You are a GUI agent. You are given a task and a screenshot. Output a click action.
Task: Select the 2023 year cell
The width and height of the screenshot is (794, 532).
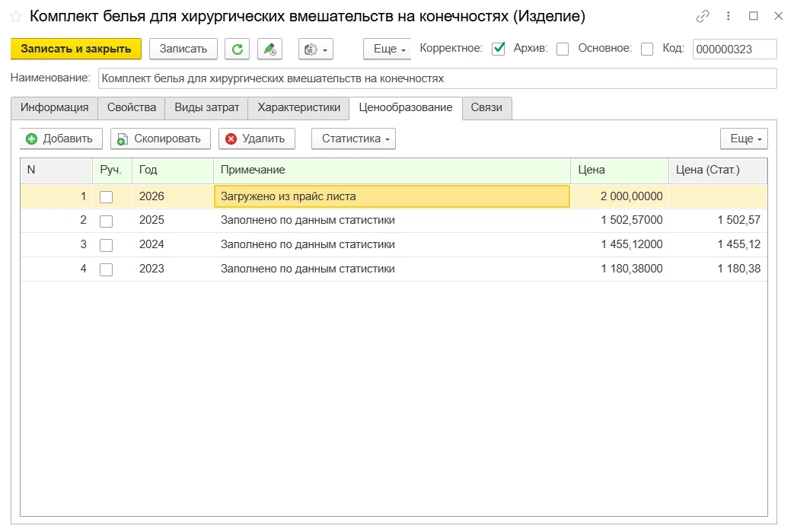173,269
